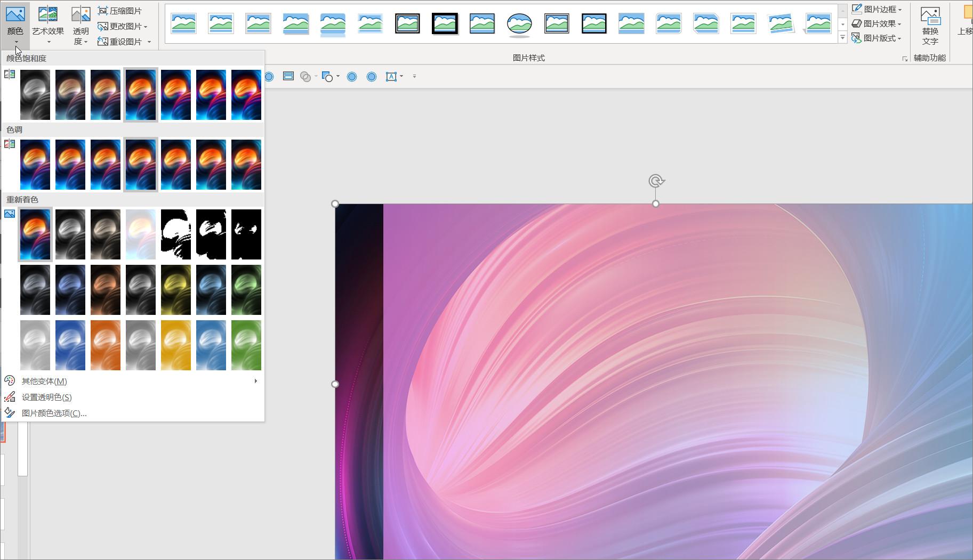Select the no-recolor thumbnail under 重新着色
This screenshot has height=560, width=973.
35,234
